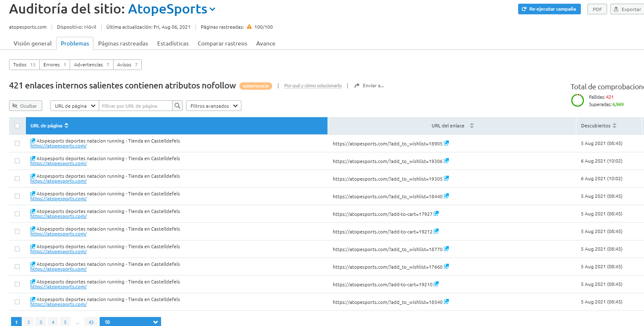The width and height of the screenshot is (644, 326).
Task: Go to pagination page 4
Action: pos(53,322)
